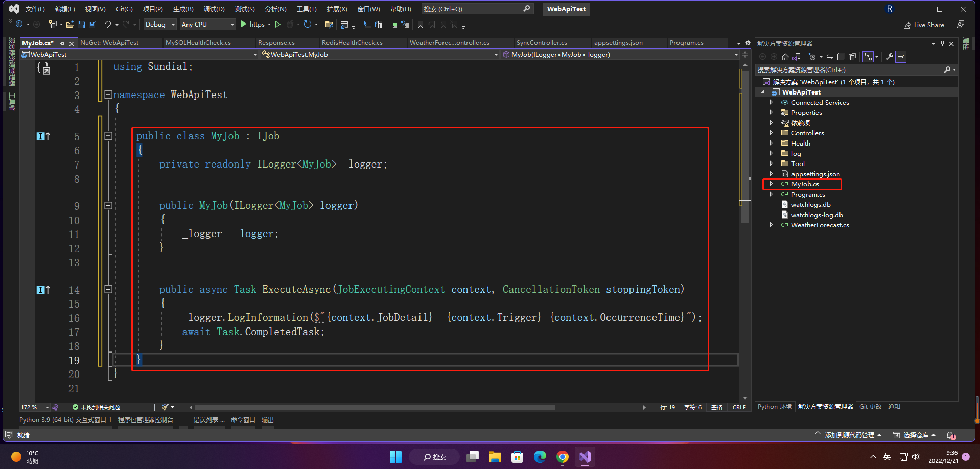This screenshot has height=469, width=980.
Task: Comment out the selected lines
Action: pyautogui.click(x=394, y=24)
